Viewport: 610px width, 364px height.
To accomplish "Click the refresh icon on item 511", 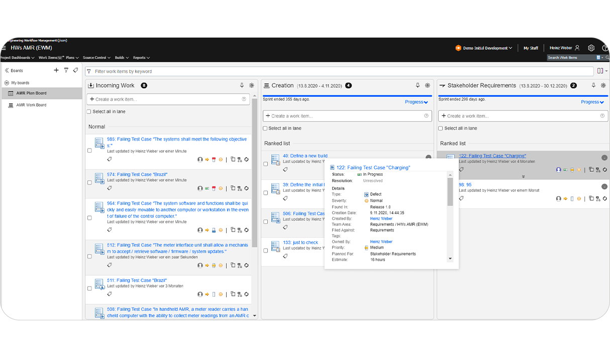I will pyautogui.click(x=246, y=294).
